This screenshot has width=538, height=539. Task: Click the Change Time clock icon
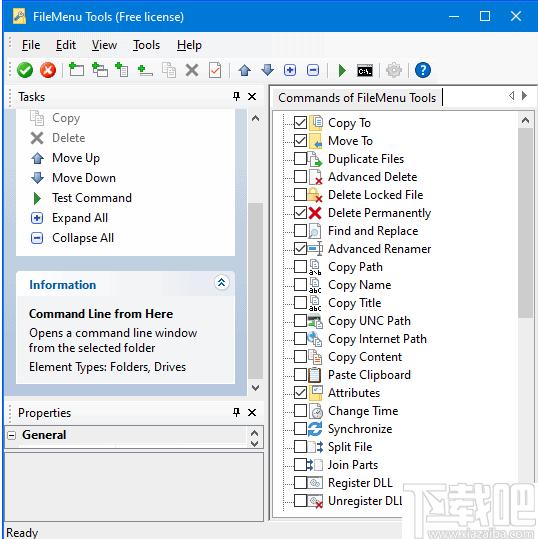point(316,411)
